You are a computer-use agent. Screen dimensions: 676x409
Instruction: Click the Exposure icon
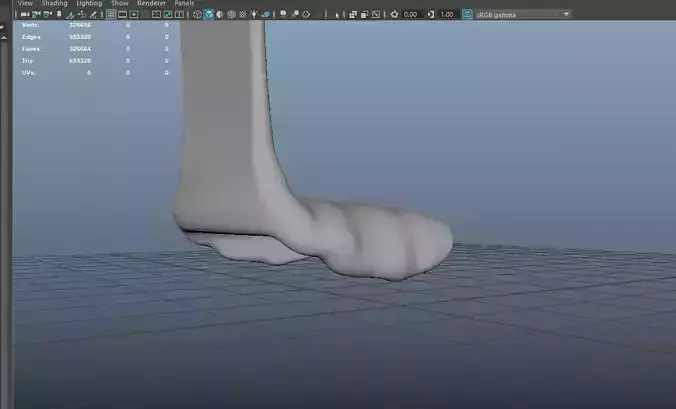click(394, 14)
